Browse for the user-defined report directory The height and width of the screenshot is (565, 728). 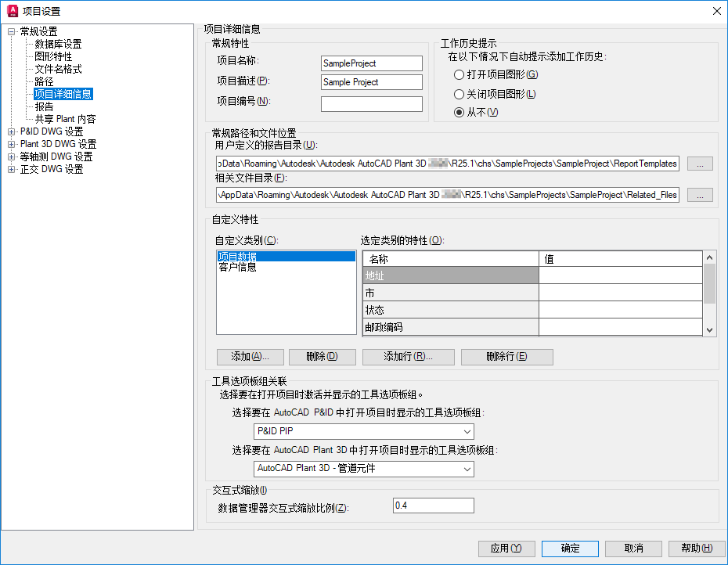tap(700, 164)
